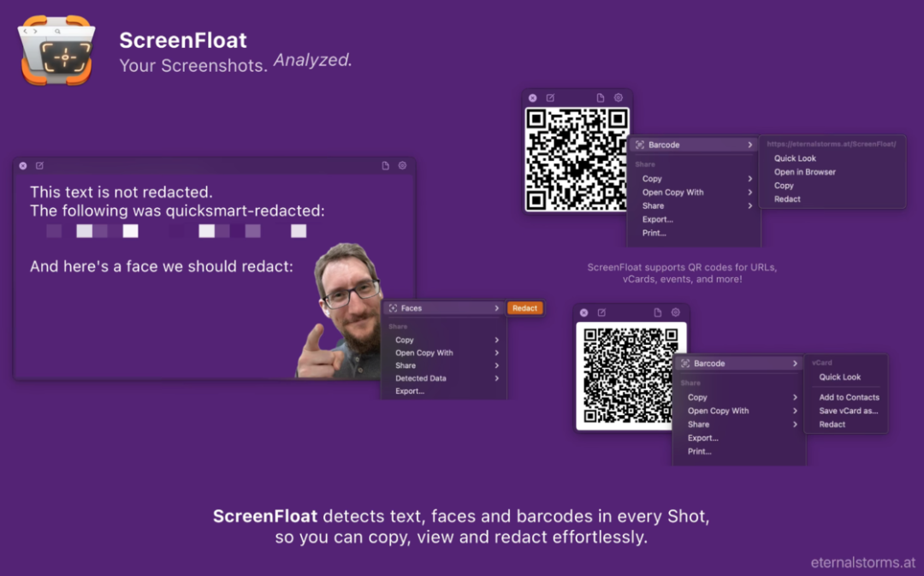The width and height of the screenshot is (924, 576).
Task: Click the edit icon in the redacted-text shot window
Action: coord(39,166)
